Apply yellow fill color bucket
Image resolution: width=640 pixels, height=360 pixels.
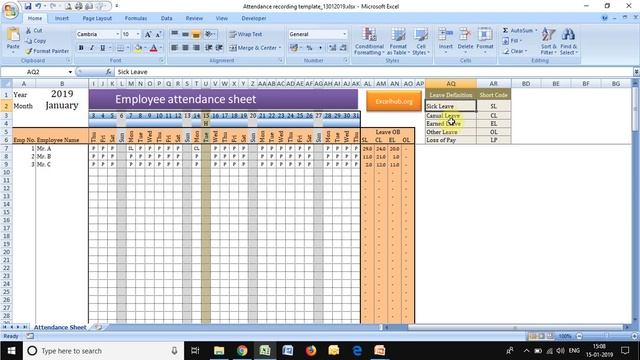138,48
